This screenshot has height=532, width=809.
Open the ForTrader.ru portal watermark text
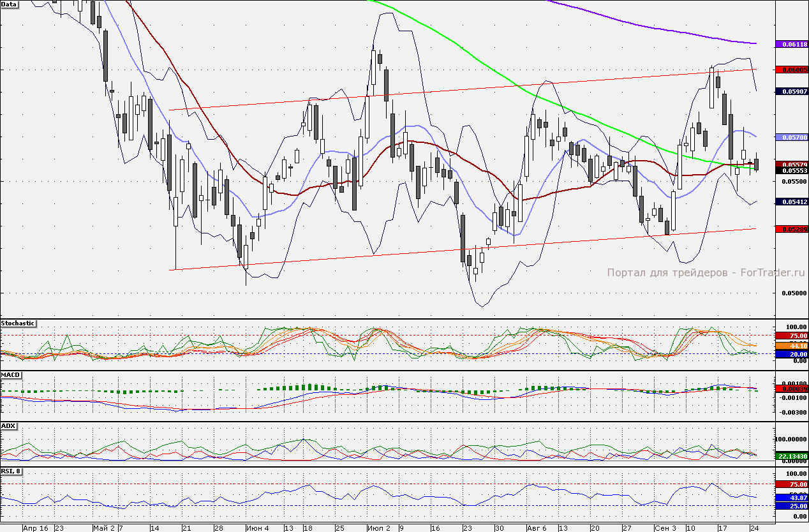tap(706, 272)
